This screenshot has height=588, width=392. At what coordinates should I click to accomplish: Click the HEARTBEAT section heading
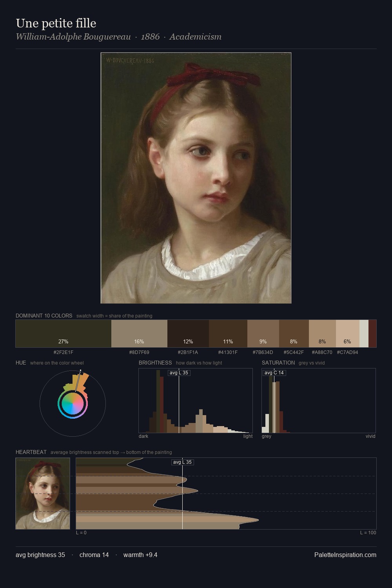[x=31, y=452]
